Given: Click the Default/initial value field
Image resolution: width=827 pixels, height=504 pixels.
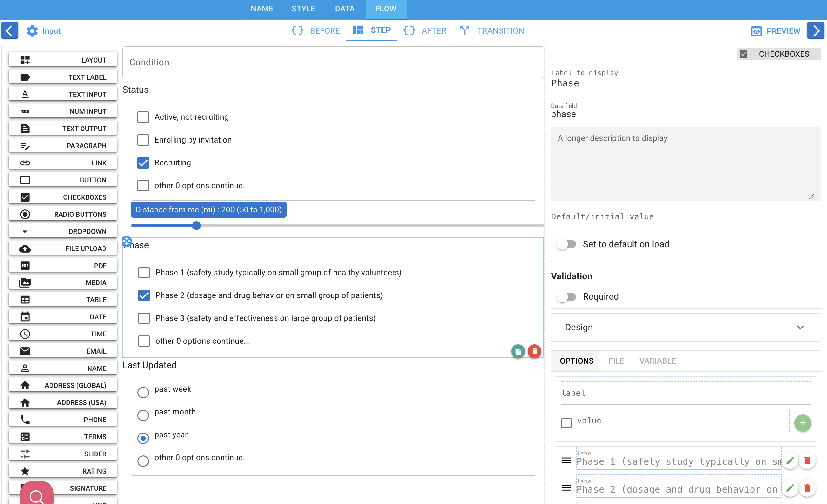Looking at the screenshot, I should tap(686, 216).
